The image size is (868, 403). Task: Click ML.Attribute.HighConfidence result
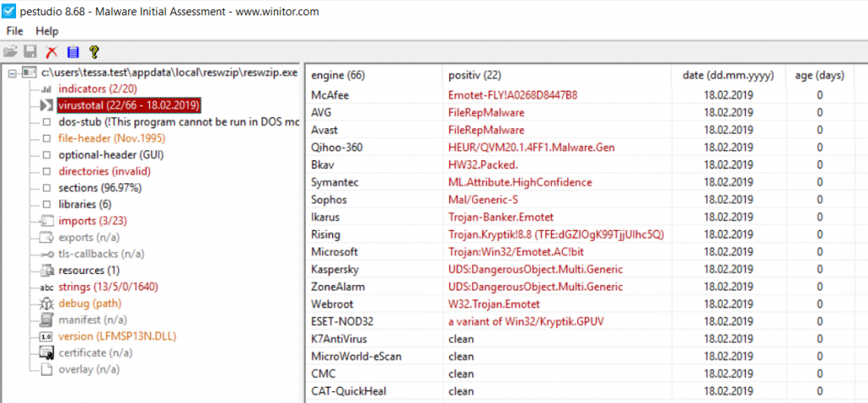pyautogui.click(x=520, y=182)
